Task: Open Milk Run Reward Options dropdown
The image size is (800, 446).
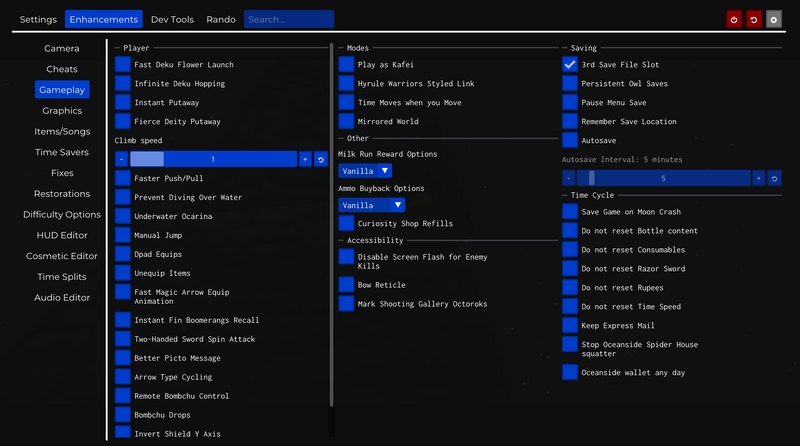Action: (365, 171)
